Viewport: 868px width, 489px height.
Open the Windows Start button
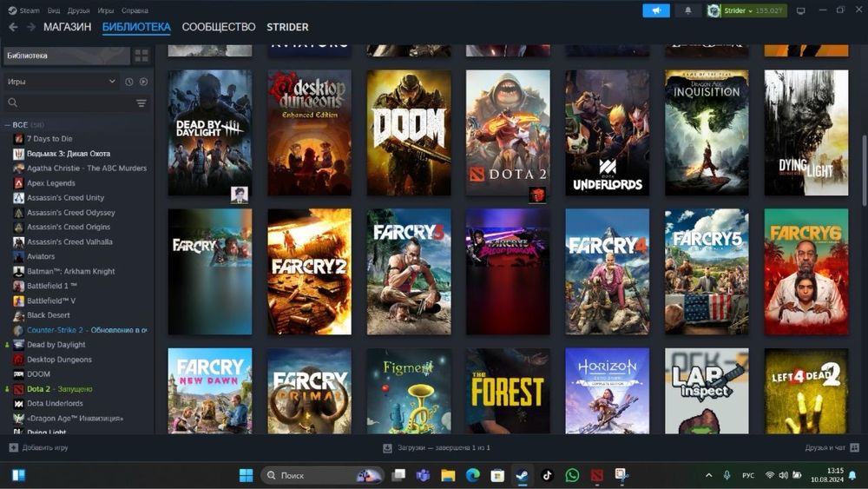click(246, 475)
